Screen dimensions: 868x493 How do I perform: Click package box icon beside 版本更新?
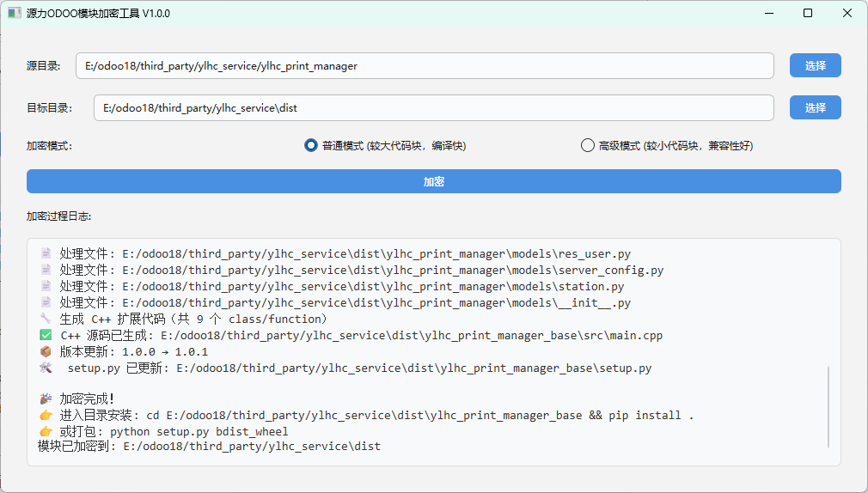click(x=46, y=351)
